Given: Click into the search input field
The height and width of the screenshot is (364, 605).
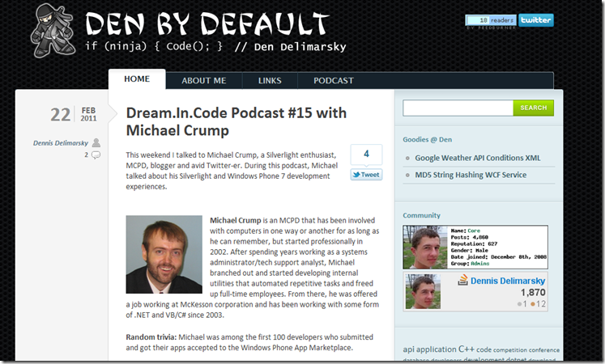Looking at the screenshot, I should pos(458,108).
